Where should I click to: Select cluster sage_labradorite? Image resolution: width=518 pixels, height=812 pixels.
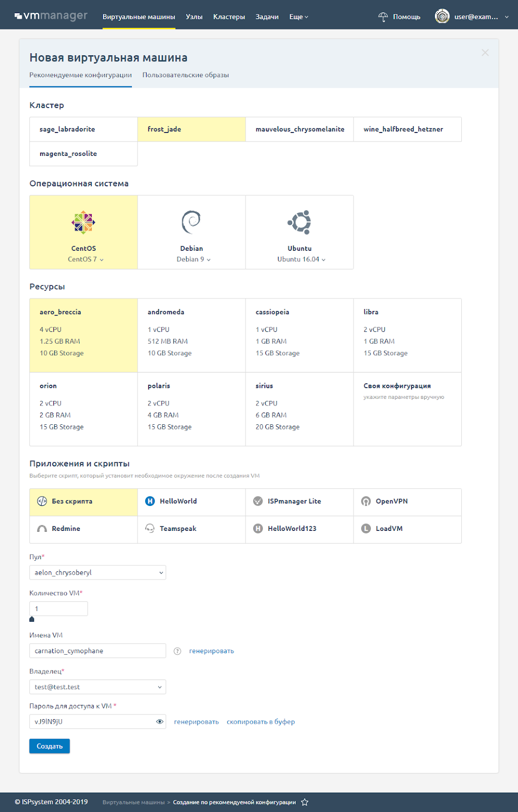(84, 129)
